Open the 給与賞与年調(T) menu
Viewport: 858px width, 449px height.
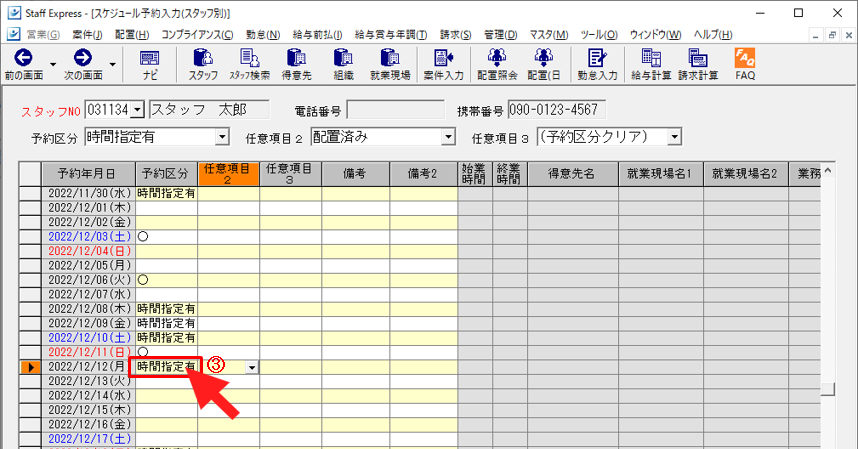[391, 35]
